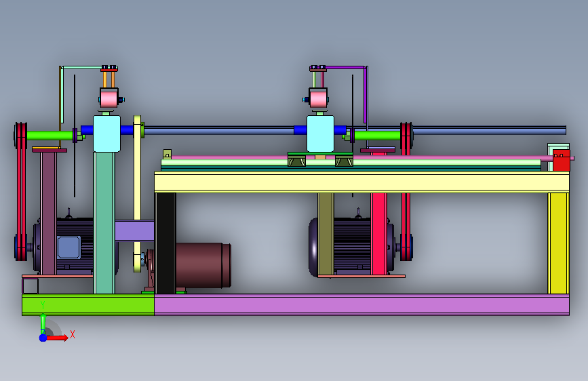
Task: Select the left red drive belt
Action: coord(21,191)
